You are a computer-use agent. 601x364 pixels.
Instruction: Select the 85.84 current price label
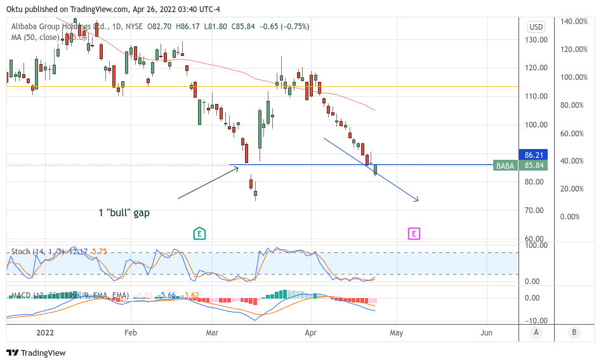click(533, 166)
